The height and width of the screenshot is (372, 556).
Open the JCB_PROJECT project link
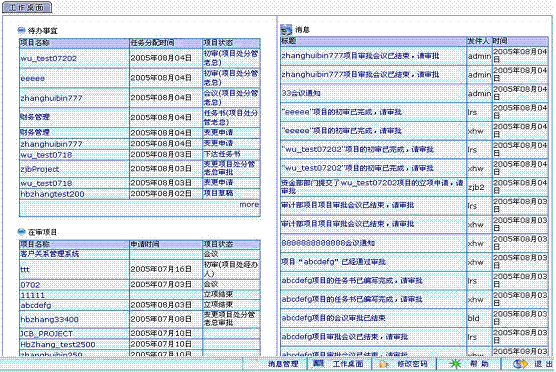click(x=46, y=334)
